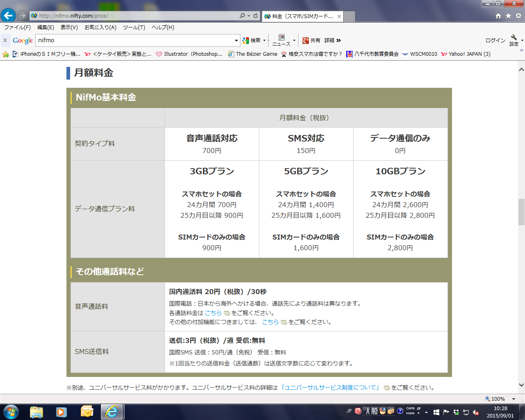Open the IE Tools gear icon

pyautogui.click(x=518, y=16)
